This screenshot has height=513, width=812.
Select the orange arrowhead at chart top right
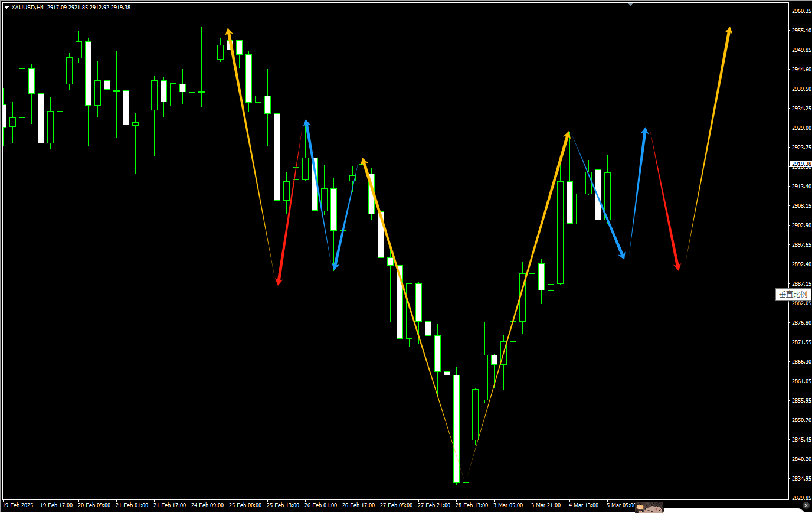729,31
